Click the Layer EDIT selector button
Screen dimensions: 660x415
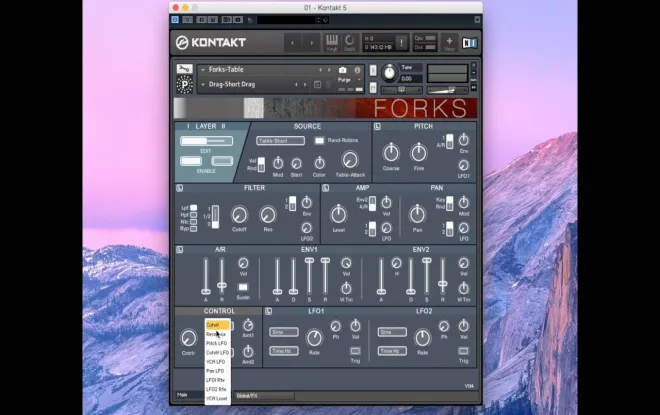point(206,141)
